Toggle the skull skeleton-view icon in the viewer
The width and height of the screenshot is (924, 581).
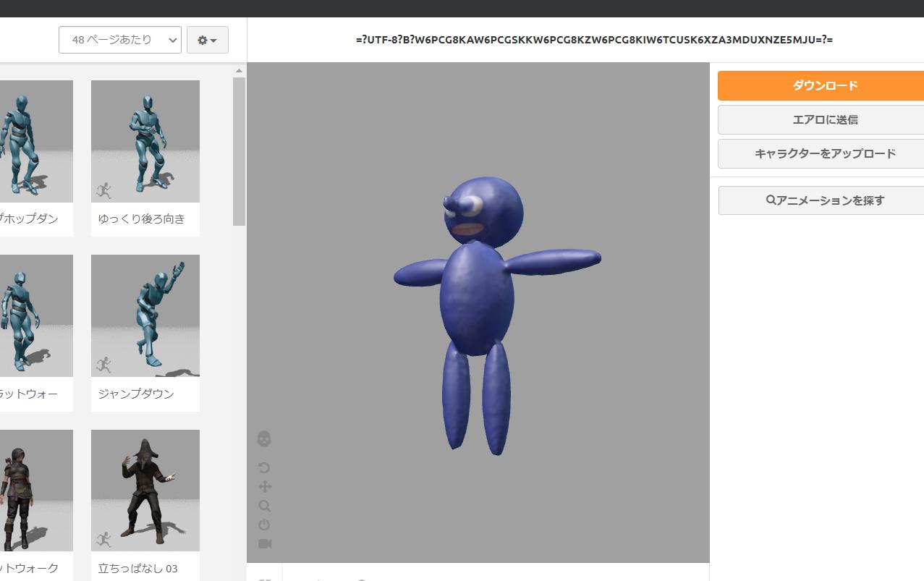(x=264, y=439)
